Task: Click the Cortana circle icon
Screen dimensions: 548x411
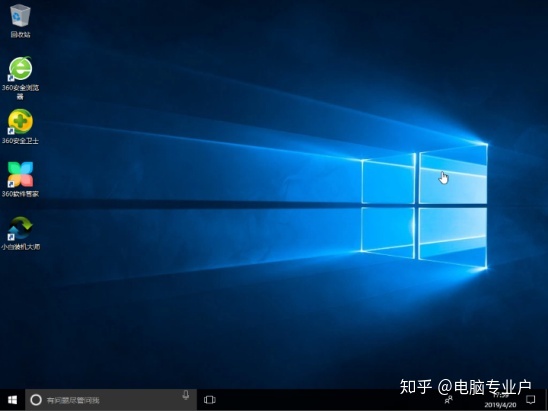Action: coord(36,400)
